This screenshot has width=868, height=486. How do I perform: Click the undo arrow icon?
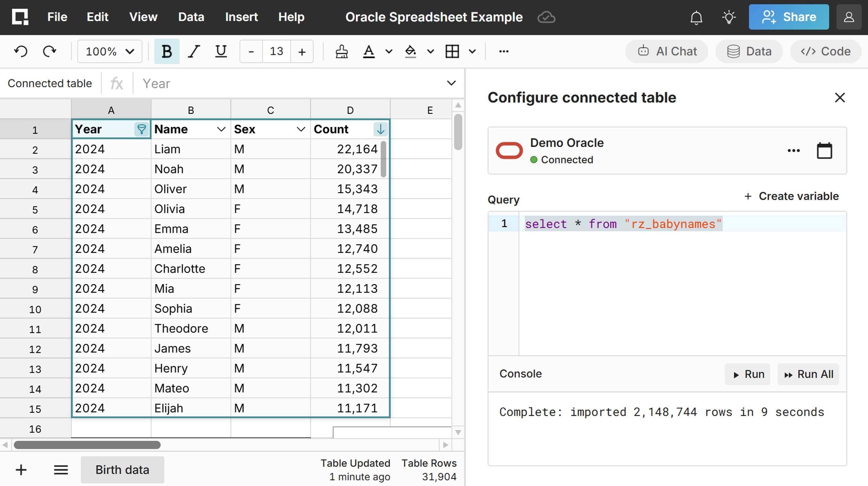(x=21, y=51)
